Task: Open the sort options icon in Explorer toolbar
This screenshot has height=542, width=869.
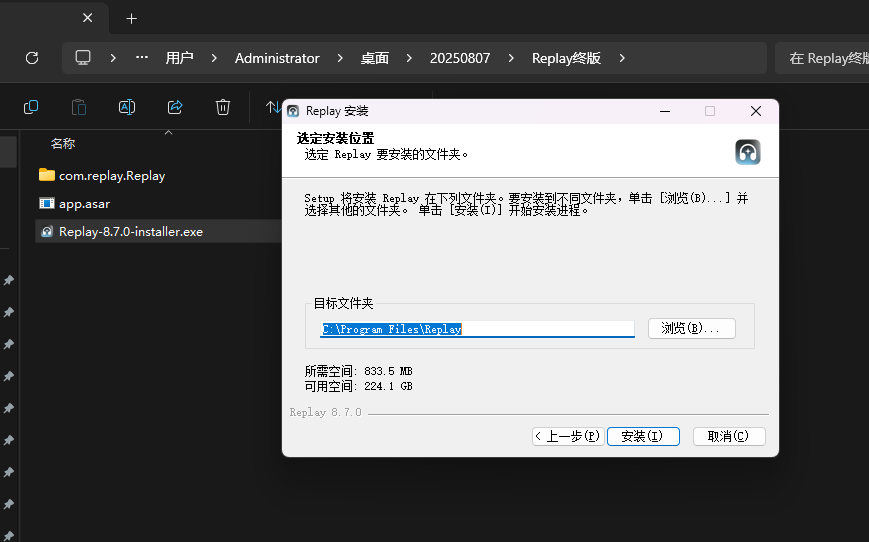Action: tap(273, 107)
